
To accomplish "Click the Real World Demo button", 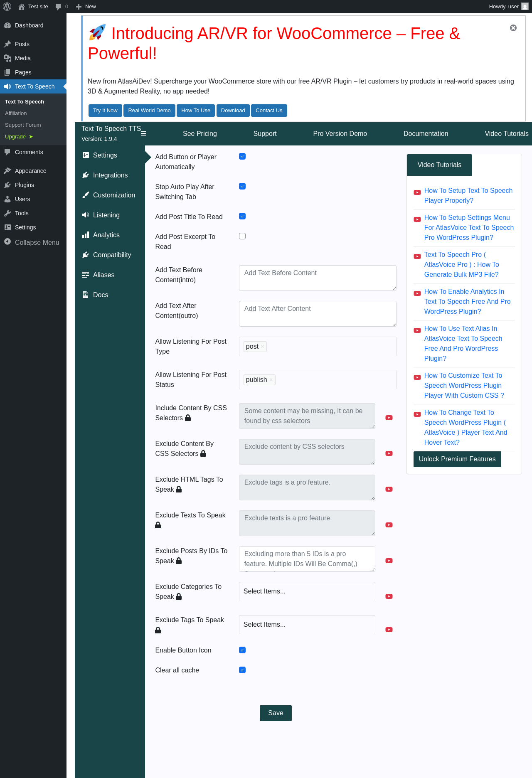I will tap(149, 111).
